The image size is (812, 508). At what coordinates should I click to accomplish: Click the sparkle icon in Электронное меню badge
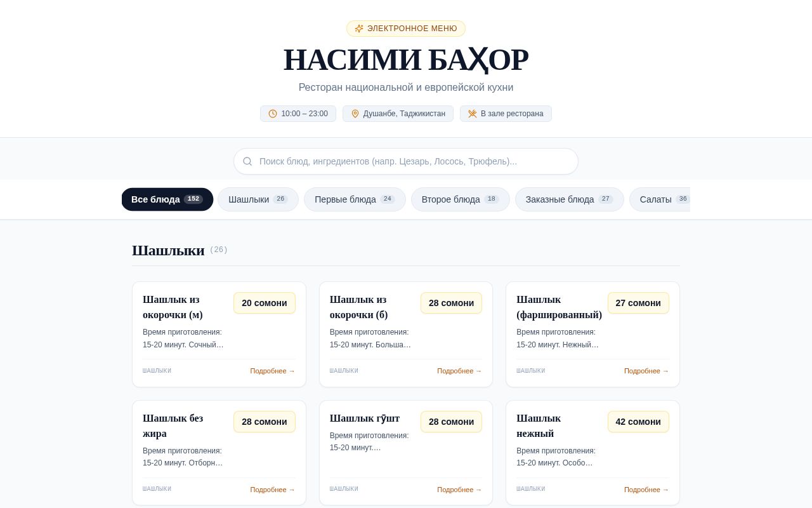[x=359, y=29]
